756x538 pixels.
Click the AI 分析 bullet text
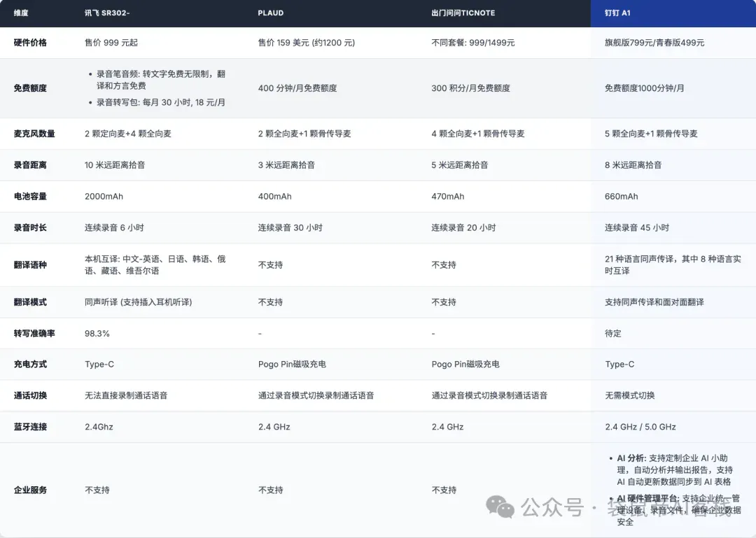point(674,470)
